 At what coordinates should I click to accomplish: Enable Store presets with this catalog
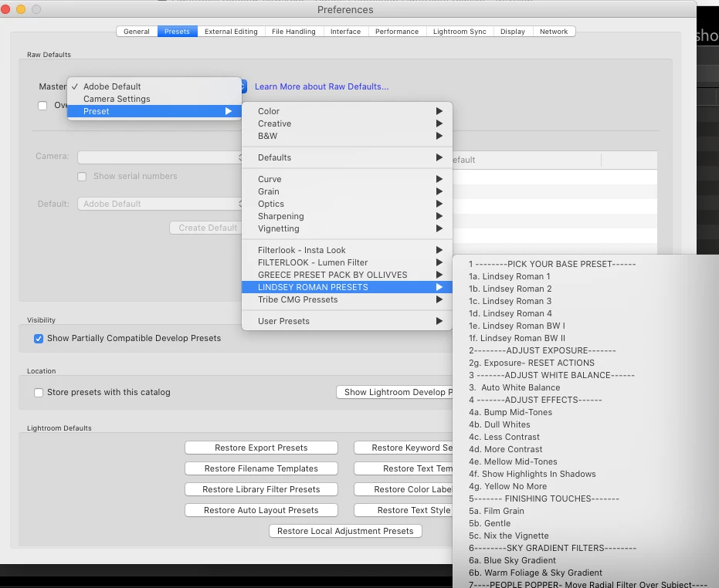tap(39, 392)
